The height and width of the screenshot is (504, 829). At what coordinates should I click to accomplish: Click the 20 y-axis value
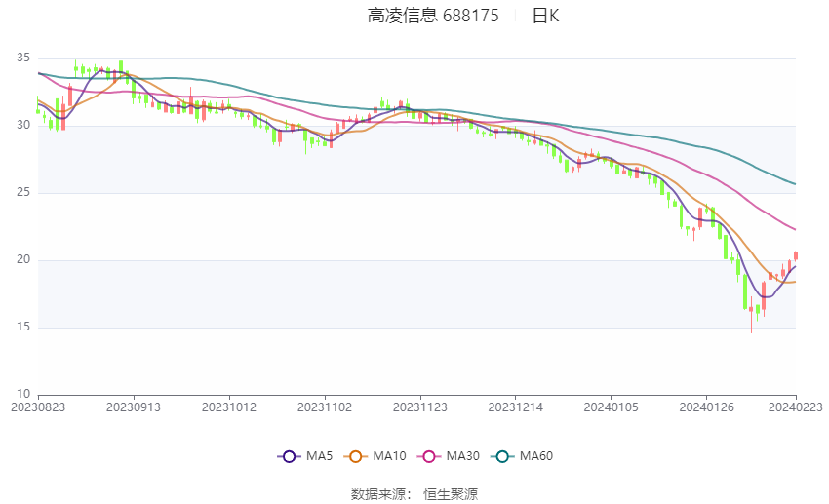tap(23, 259)
